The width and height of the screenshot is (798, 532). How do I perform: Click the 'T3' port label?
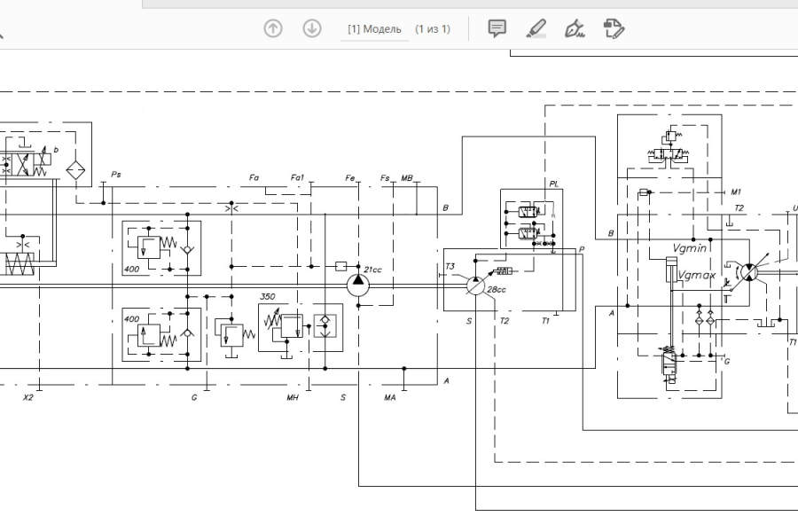coord(450,266)
